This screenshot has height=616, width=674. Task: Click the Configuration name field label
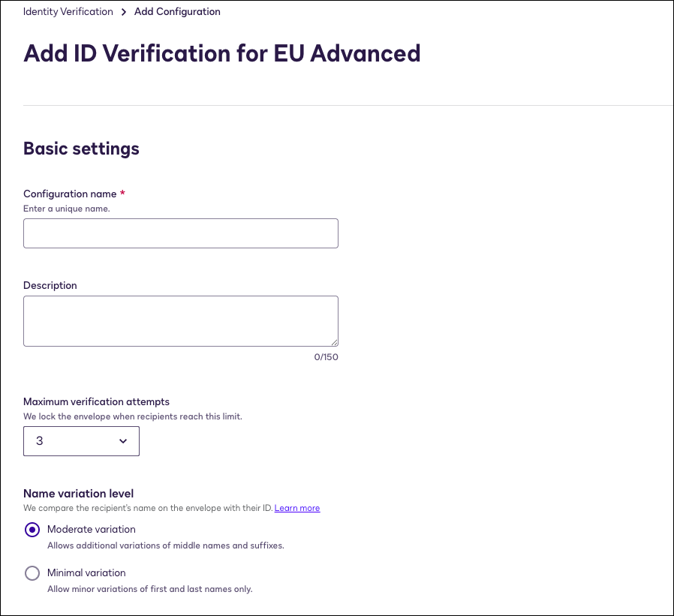click(x=70, y=194)
